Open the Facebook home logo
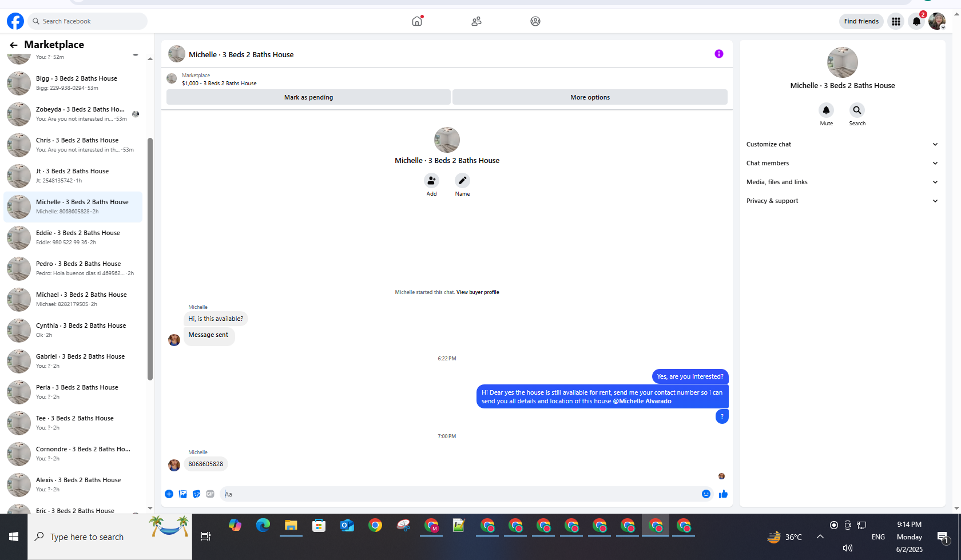Screen dimensions: 961x560 (15, 21)
